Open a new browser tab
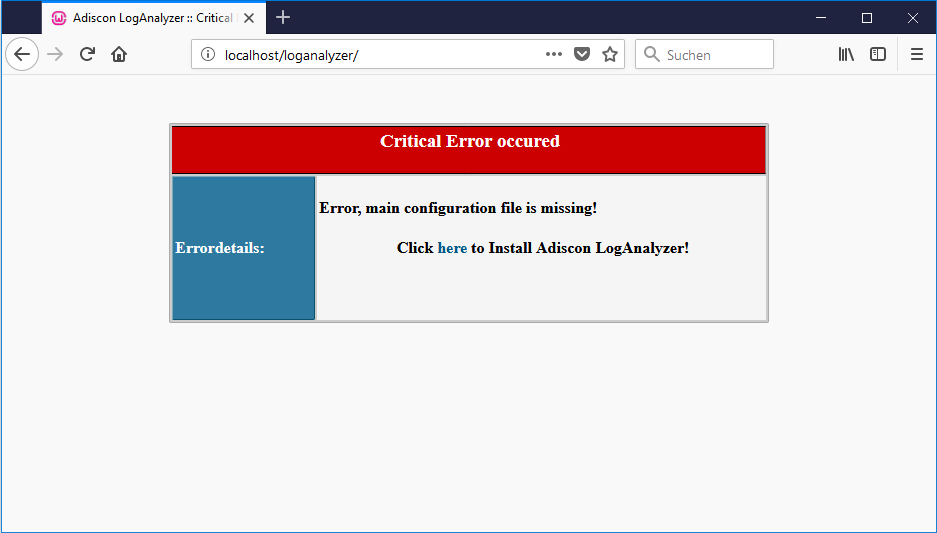 click(x=283, y=17)
